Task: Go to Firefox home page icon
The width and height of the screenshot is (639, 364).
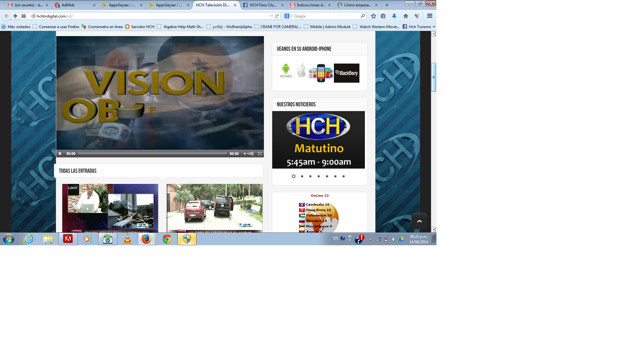Action: click(406, 16)
